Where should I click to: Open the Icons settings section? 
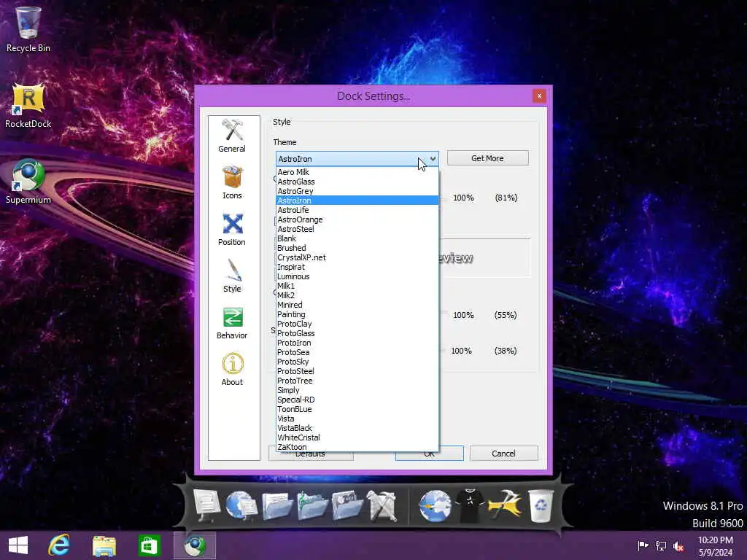[x=232, y=182]
